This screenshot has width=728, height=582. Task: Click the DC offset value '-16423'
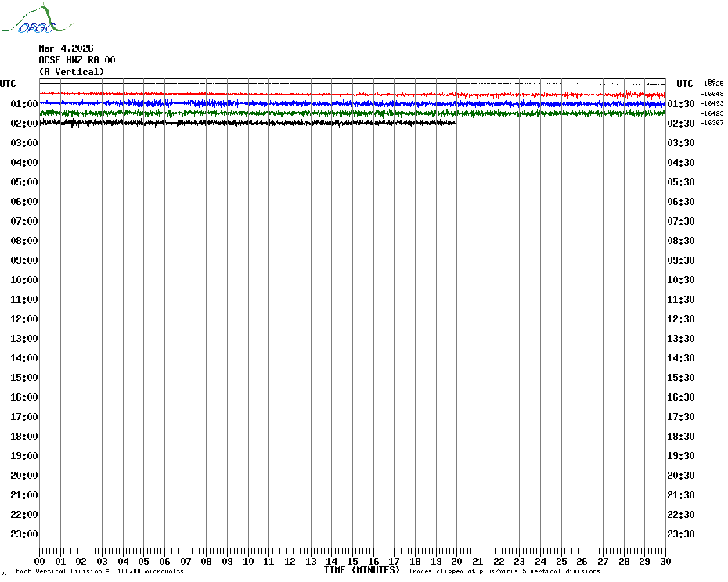712,113
